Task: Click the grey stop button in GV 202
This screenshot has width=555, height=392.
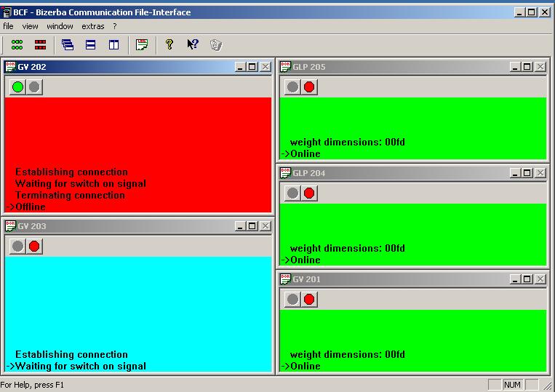Action: pos(34,87)
